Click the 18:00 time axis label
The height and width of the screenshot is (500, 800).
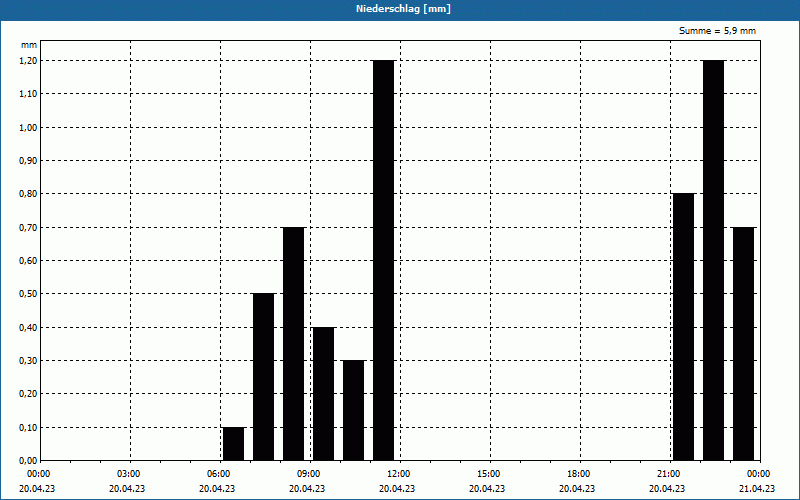pyautogui.click(x=579, y=474)
